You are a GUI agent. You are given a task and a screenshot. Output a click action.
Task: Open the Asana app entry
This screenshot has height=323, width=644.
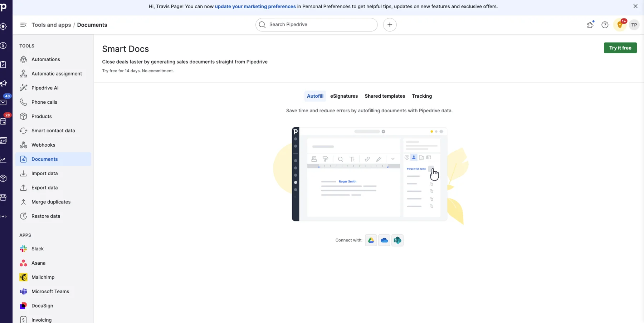pos(53,263)
